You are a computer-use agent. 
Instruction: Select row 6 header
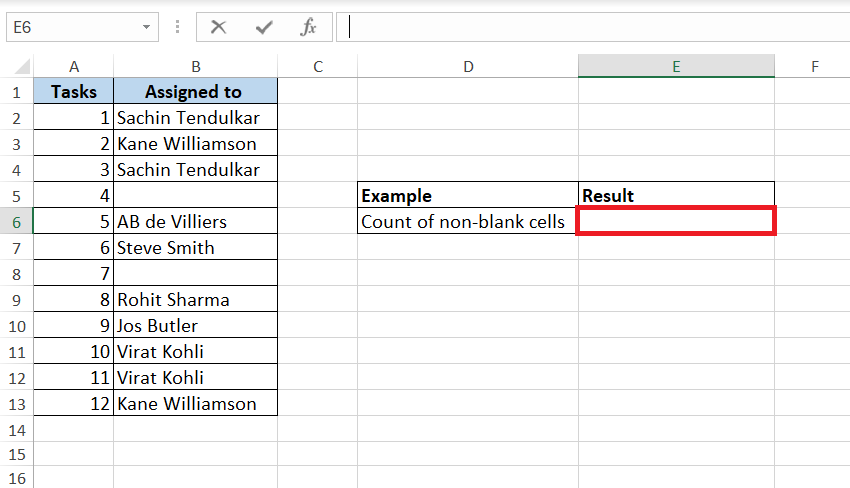16,221
